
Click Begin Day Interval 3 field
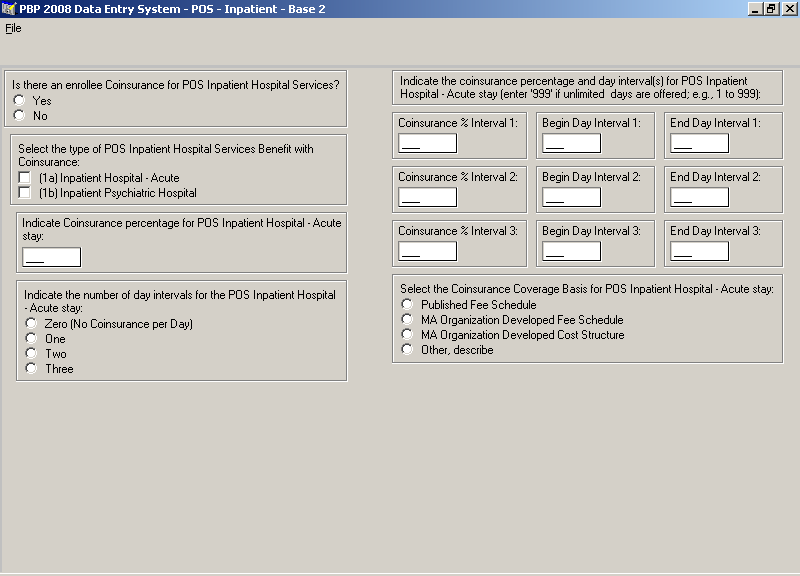point(571,252)
